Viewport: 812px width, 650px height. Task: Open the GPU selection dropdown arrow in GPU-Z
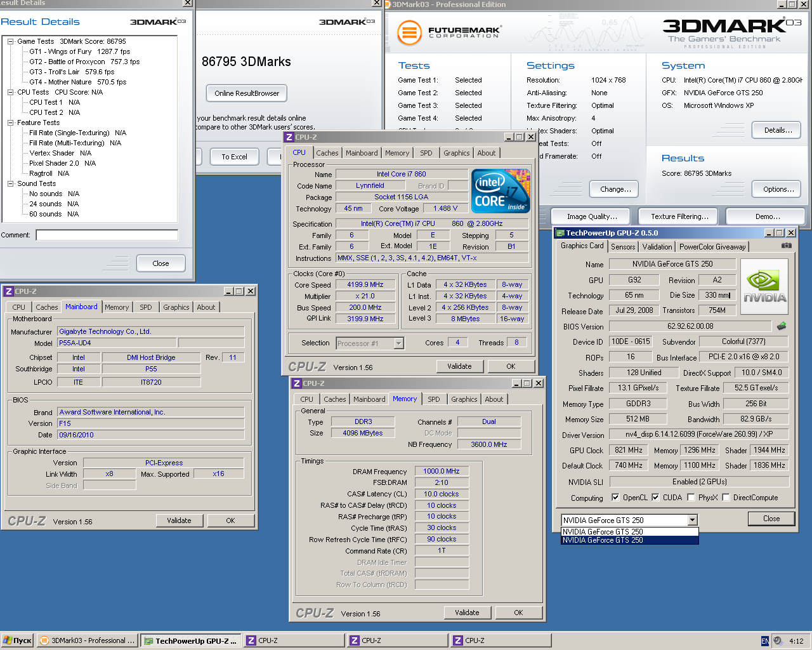(692, 521)
